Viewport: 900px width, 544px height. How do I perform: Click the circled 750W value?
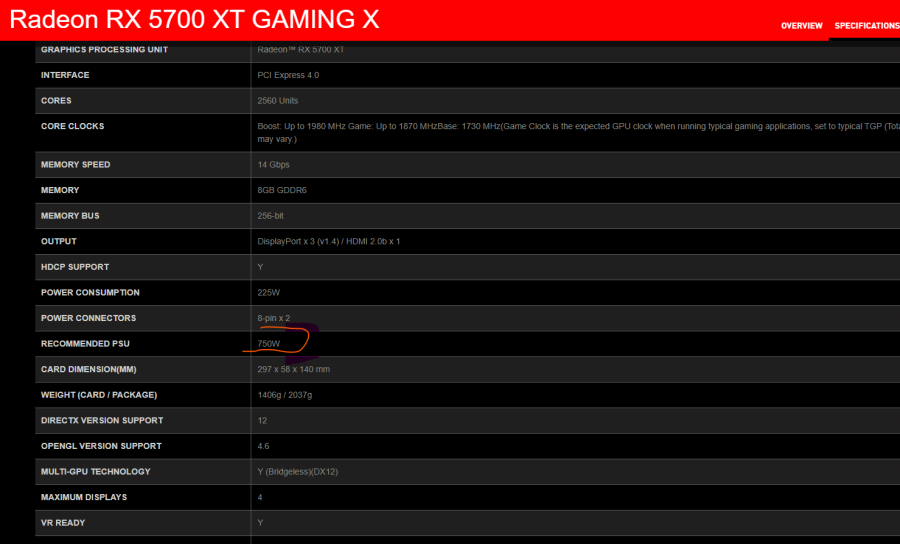(x=269, y=344)
